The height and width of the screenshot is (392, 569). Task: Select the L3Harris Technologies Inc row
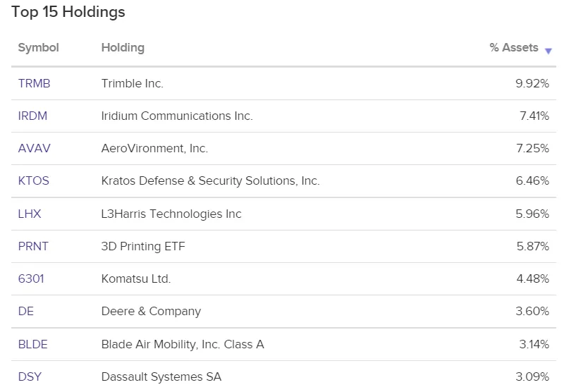(x=283, y=214)
